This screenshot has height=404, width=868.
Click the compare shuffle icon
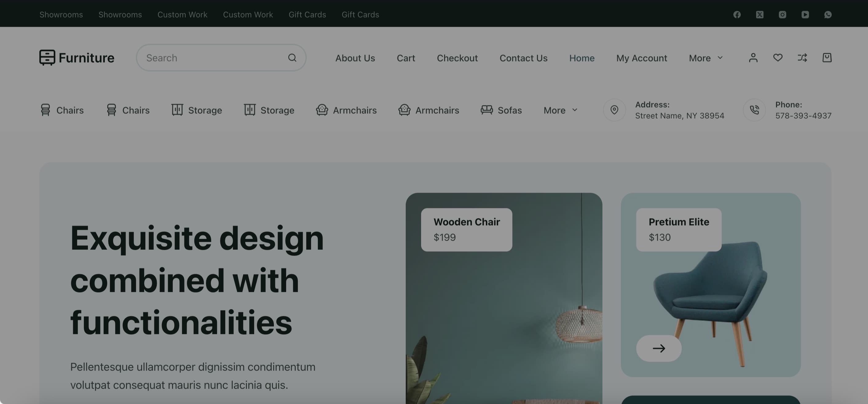pos(802,57)
